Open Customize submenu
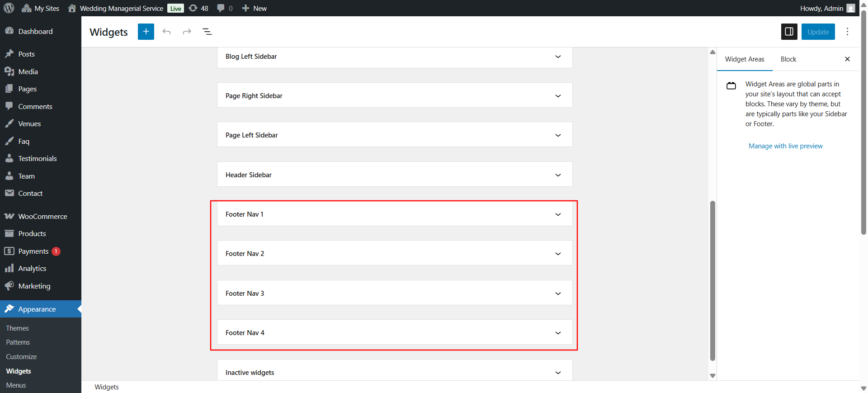Image resolution: width=868 pixels, height=393 pixels. (x=21, y=356)
